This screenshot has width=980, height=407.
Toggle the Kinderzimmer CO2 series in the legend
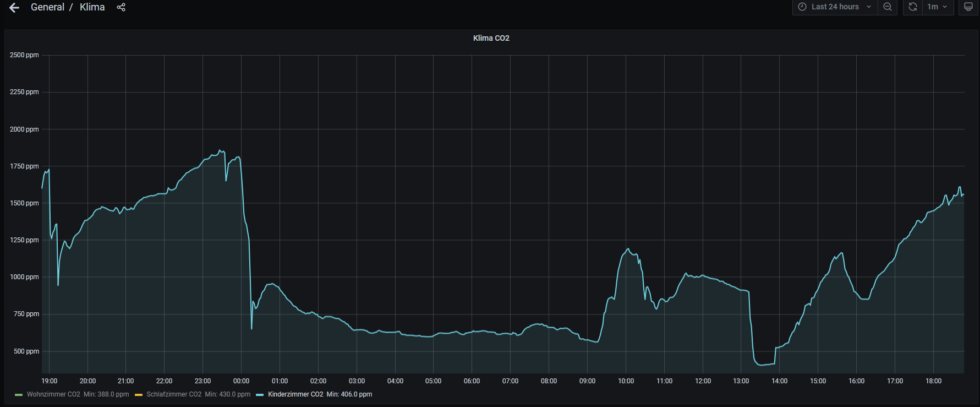pyautogui.click(x=295, y=394)
